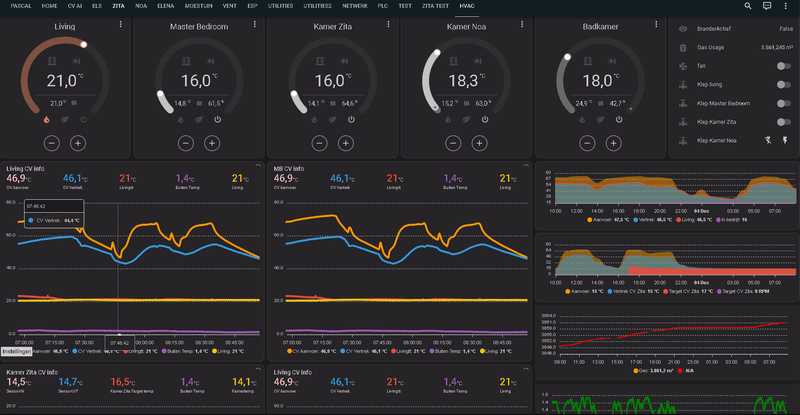Select eco leaf mode on Kamer Zita thermostat
Screen dimensions: 800x415
(333, 119)
